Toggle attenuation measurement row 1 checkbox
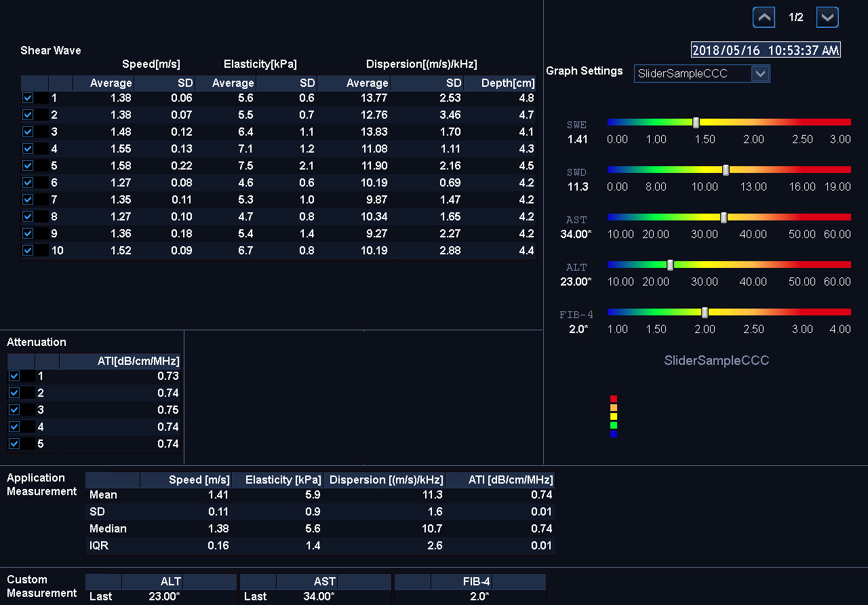 [14, 376]
